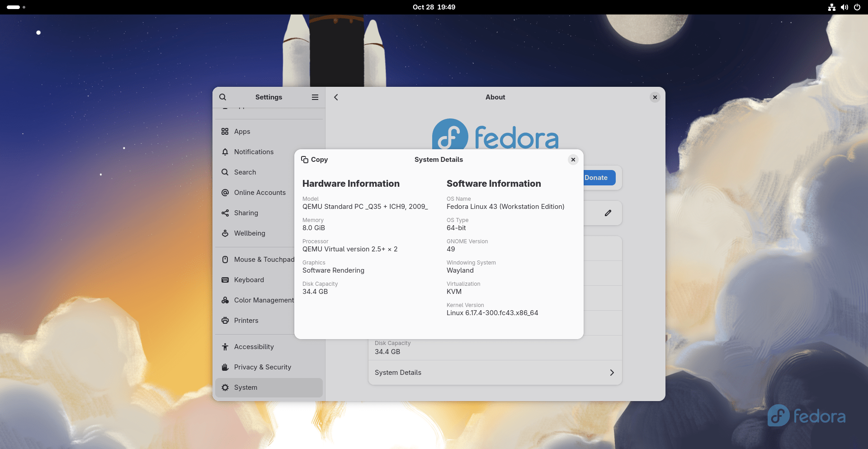Select Wellbeing in the sidebar
This screenshot has width=868, height=449.
249,233
